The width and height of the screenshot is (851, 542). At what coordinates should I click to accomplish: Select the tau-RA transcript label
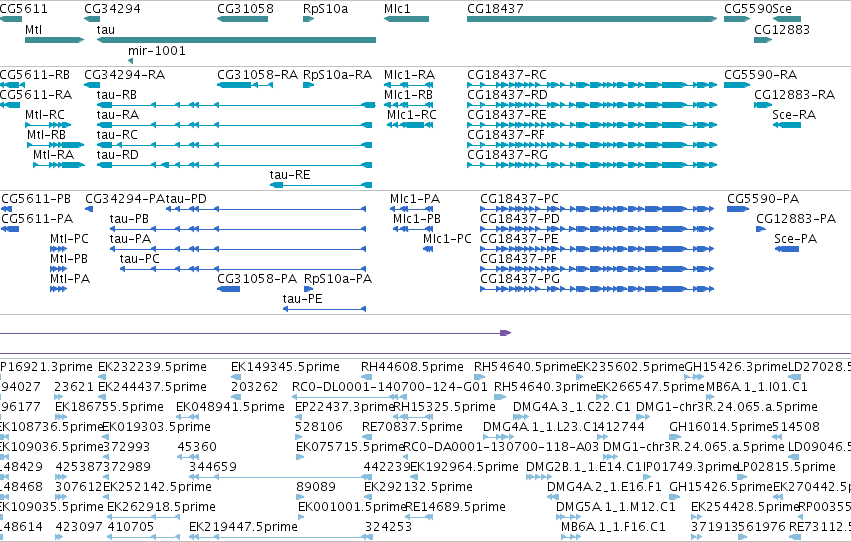pos(118,114)
